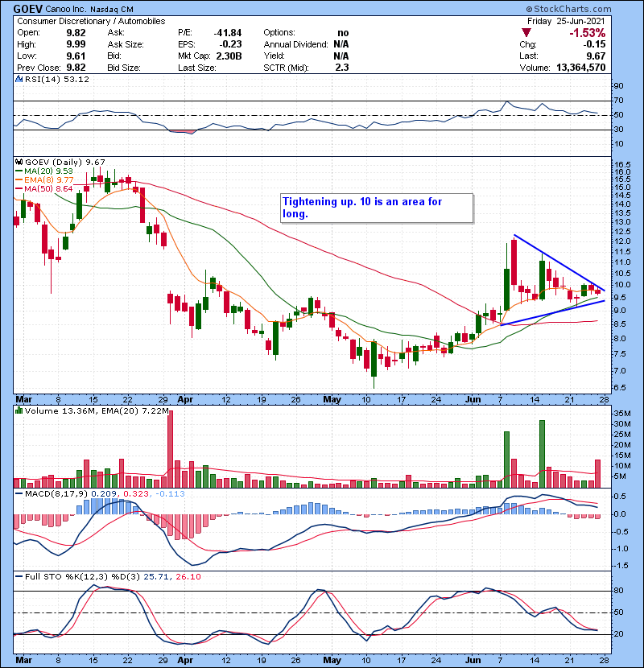Click the red MA(50) legend line marker
The image size is (644, 668).
point(19,188)
